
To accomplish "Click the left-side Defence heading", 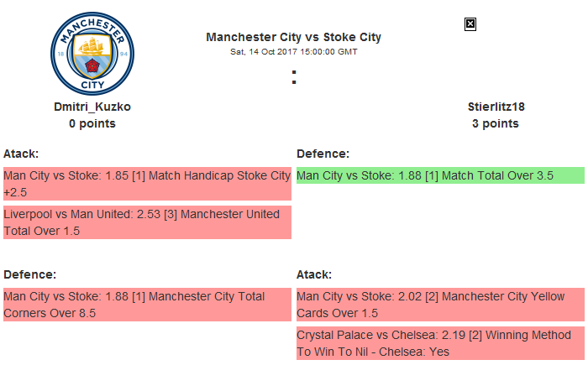I will [x=30, y=274].
